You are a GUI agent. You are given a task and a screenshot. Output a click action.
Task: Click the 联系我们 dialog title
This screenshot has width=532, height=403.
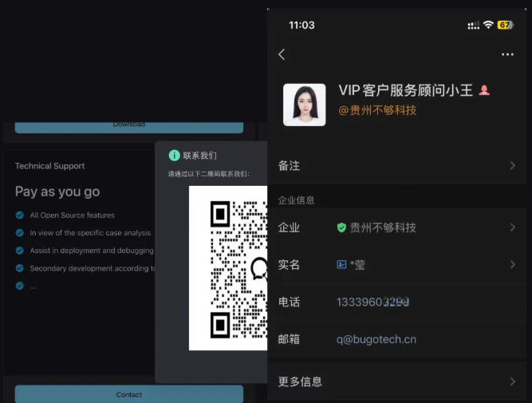(x=199, y=156)
